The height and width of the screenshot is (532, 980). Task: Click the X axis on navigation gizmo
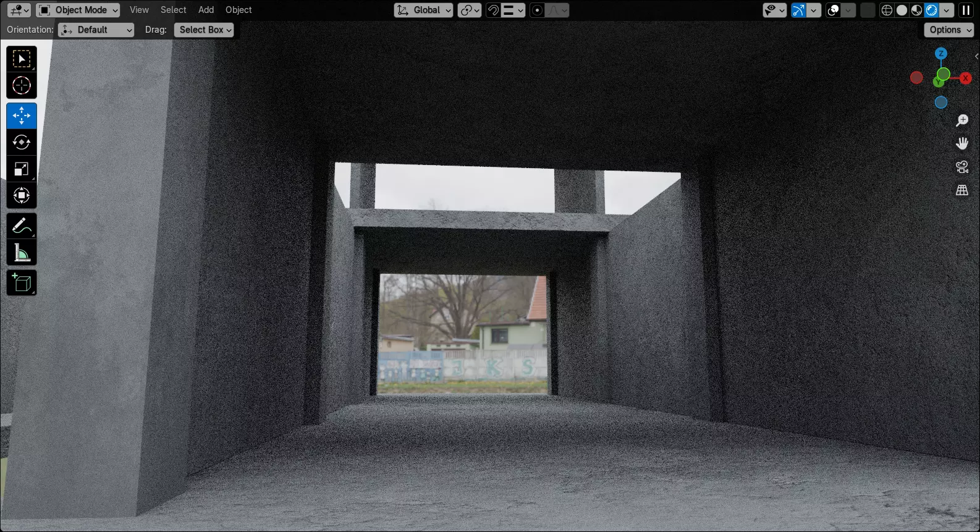pyautogui.click(x=965, y=78)
